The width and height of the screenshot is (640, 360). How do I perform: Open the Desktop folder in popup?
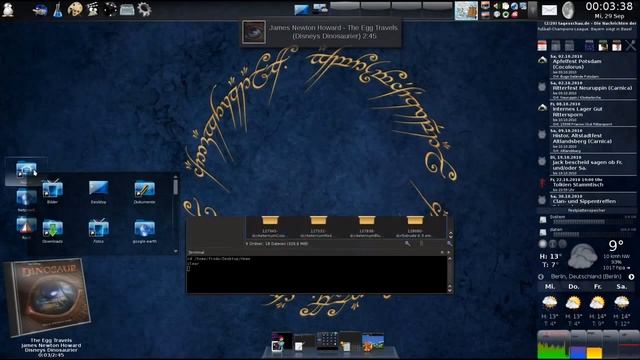click(x=98, y=191)
